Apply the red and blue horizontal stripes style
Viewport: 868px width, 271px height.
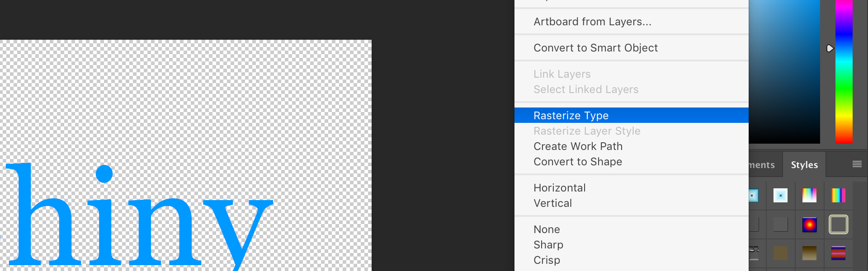838,253
